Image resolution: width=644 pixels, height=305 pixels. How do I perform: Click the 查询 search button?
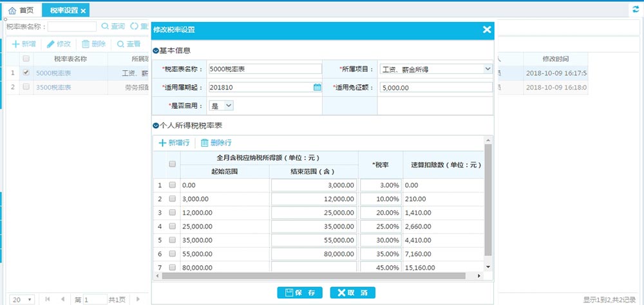(x=113, y=26)
